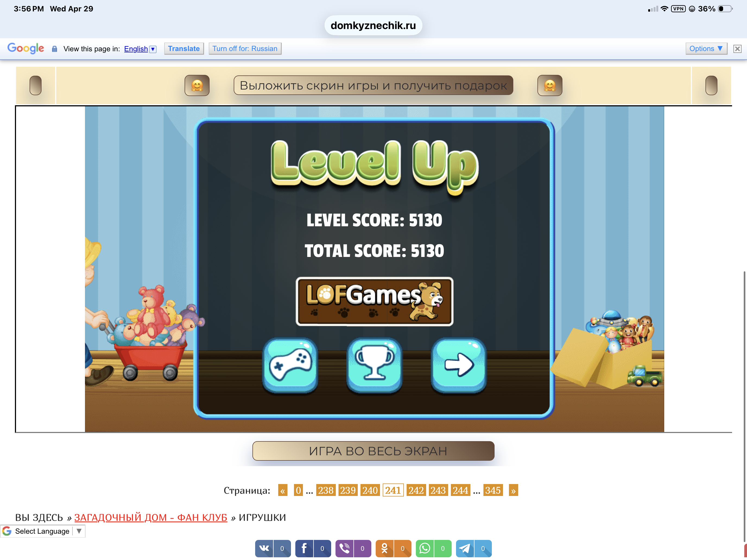Click the "LEVEL SCORE: 5130" text
This screenshot has height=560, width=747.
[x=374, y=220]
